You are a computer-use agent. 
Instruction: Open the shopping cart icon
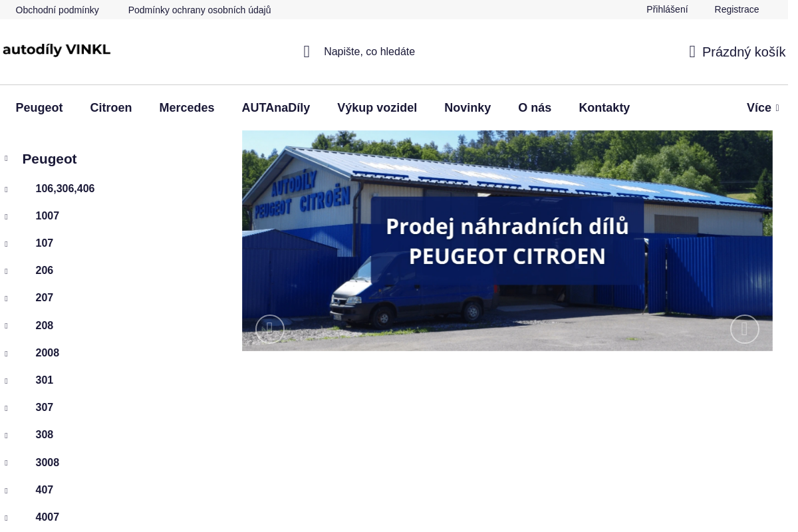coord(692,52)
